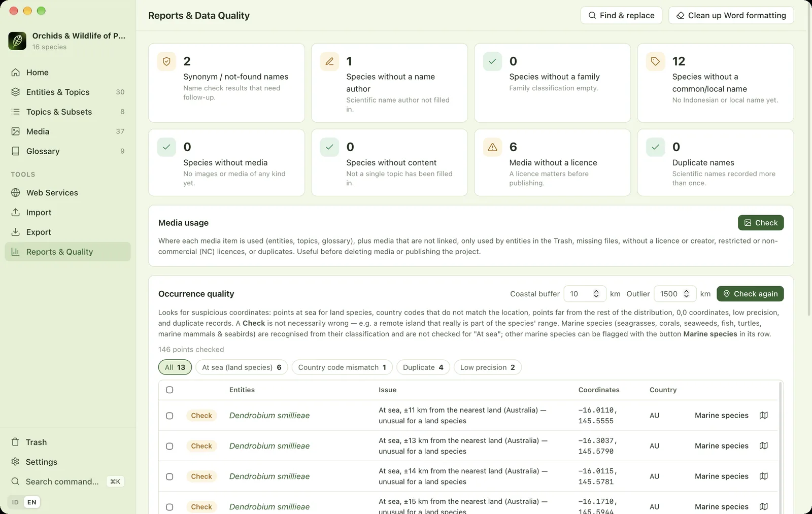Open the Synonym / not-found names card
The height and width of the screenshot is (514, 812).
(226, 83)
